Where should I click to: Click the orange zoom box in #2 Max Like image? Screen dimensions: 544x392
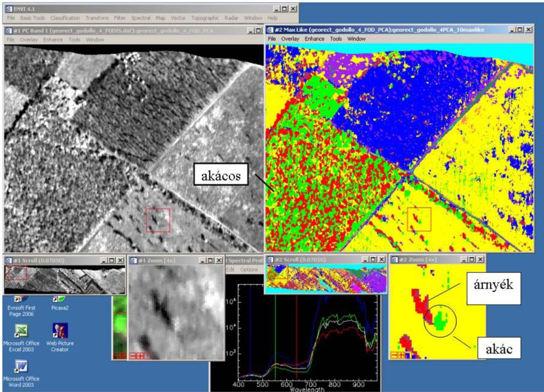[419, 219]
